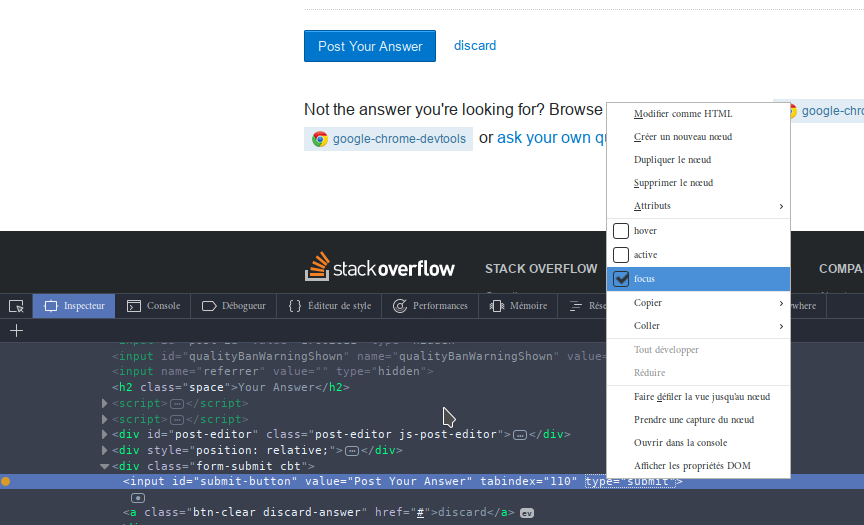Select Dupliquer le nœud menu entry
864x525 pixels.
(x=698, y=160)
